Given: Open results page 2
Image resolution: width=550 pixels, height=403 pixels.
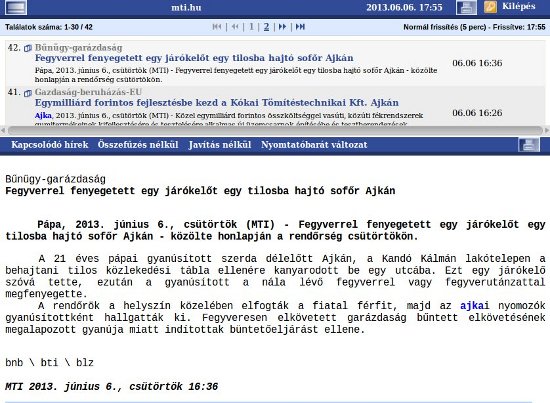Looking at the screenshot, I should [x=267, y=27].
